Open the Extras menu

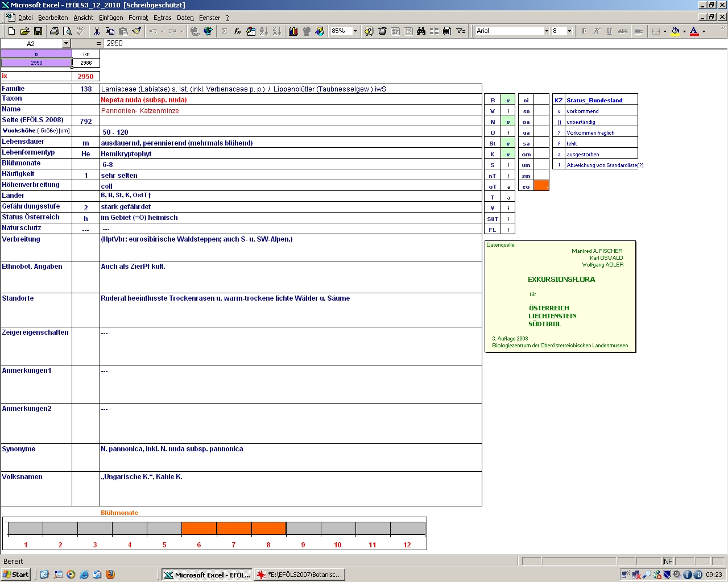click(x=163, y=18)
